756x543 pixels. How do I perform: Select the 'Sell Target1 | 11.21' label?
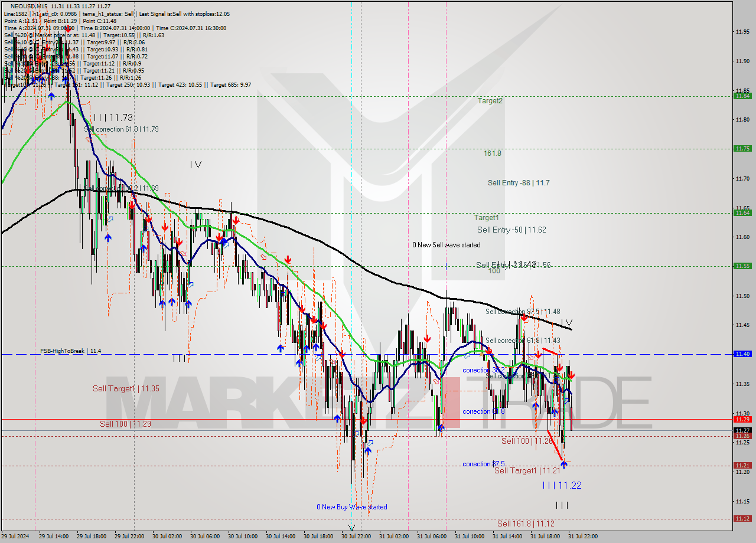pos(527,470)
